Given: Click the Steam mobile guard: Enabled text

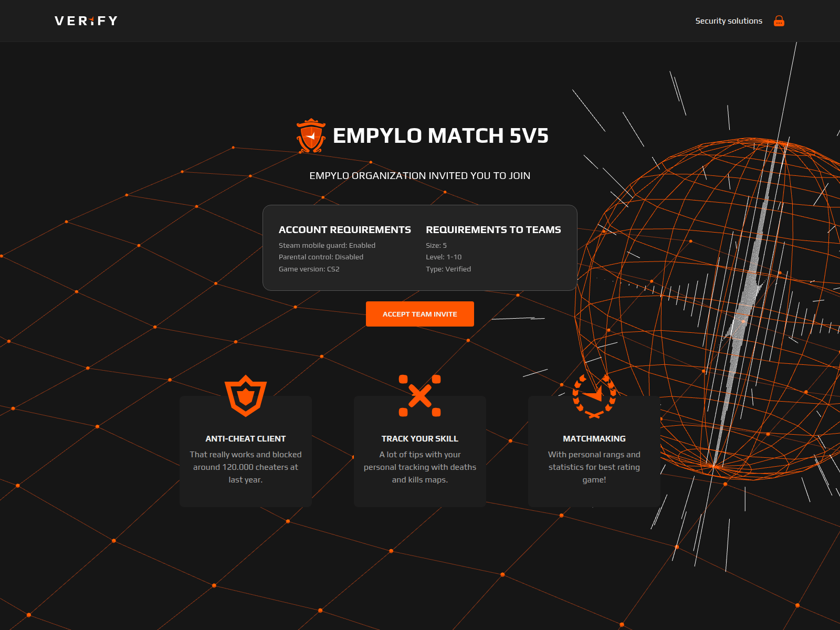Looking at the screenshot, I should point(327,245).
